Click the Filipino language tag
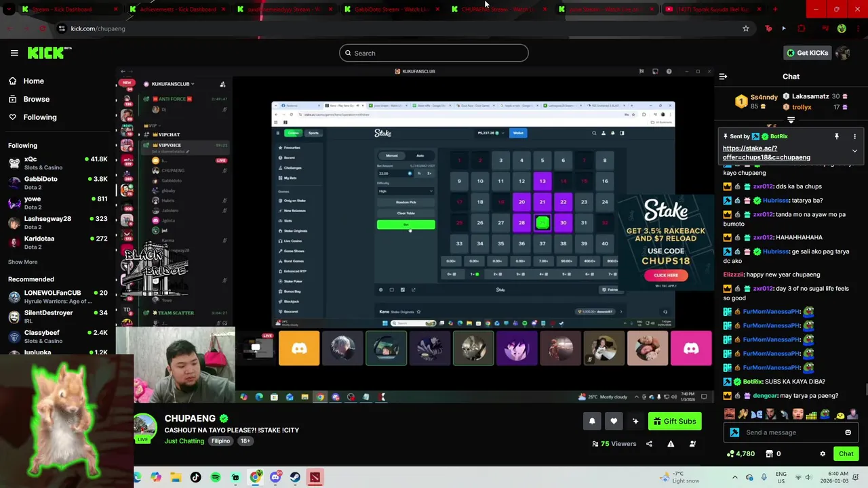 coord(220,441)
